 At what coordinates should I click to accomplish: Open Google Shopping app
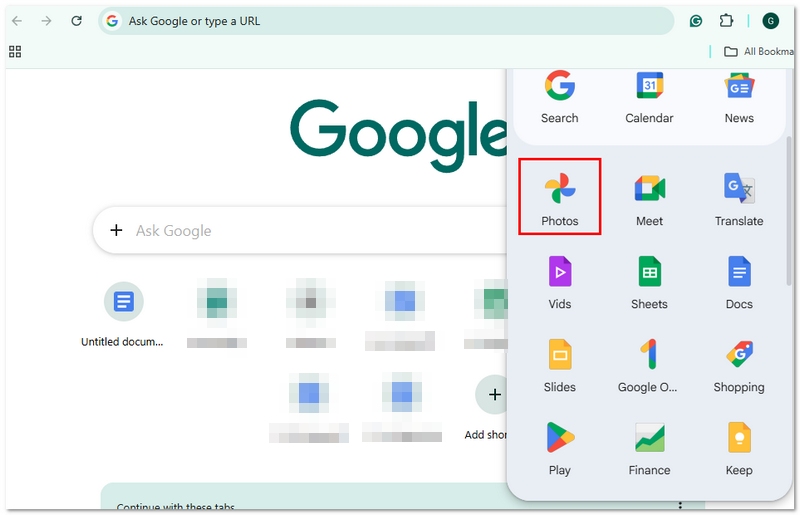[739, 365]
